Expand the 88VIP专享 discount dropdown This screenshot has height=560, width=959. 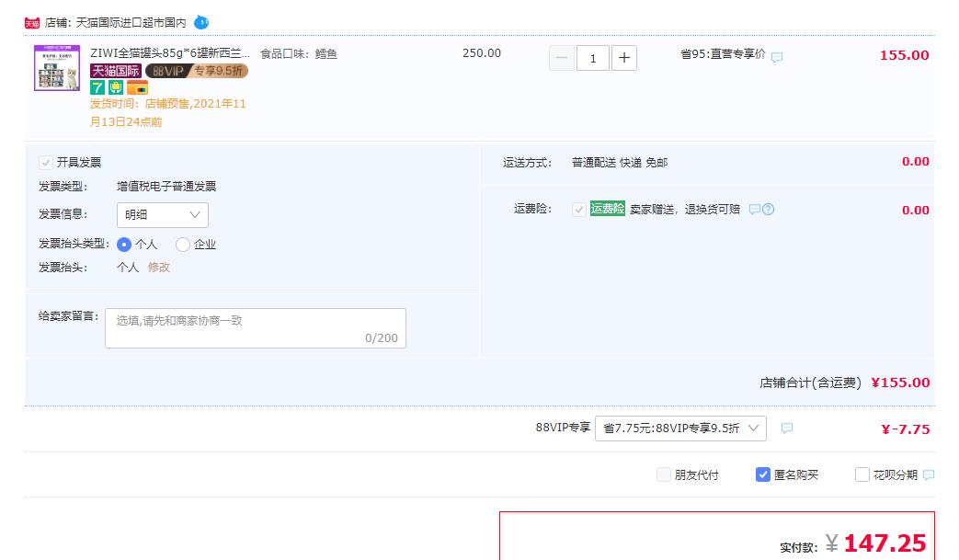pos(679,429)
